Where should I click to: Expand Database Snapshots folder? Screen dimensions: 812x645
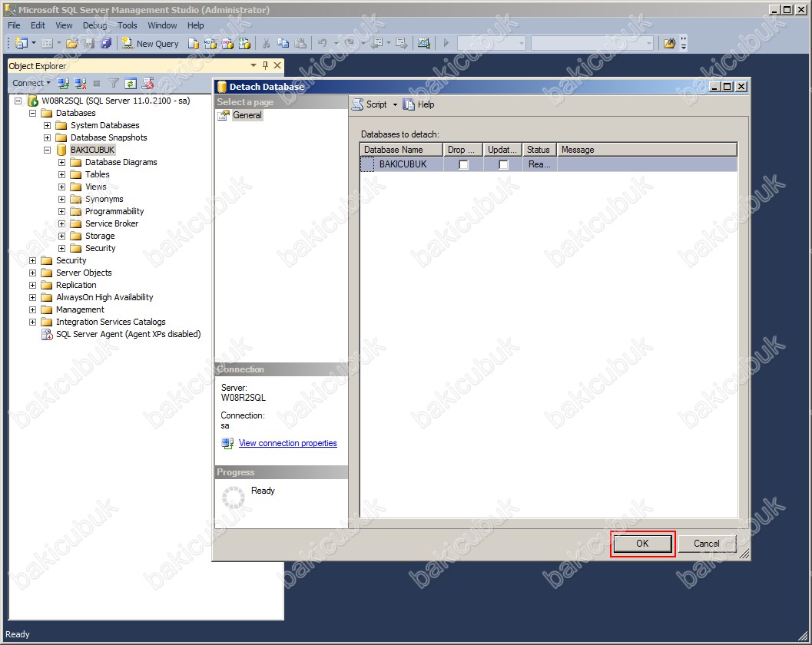47,137
